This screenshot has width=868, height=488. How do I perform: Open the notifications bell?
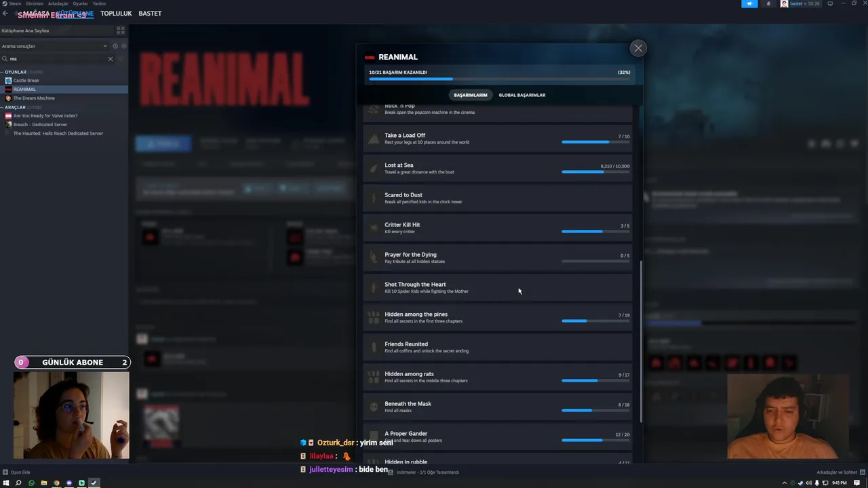[768, 3]
